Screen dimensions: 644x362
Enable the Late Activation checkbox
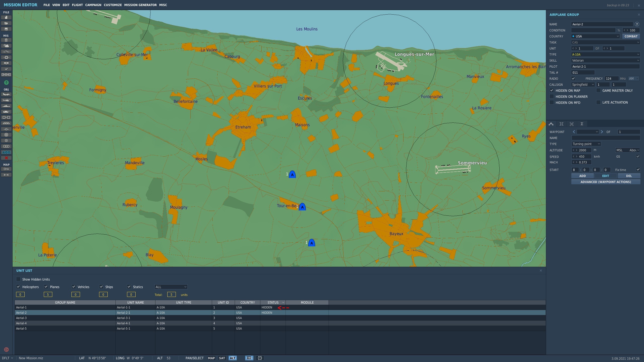tap(598, 102)
